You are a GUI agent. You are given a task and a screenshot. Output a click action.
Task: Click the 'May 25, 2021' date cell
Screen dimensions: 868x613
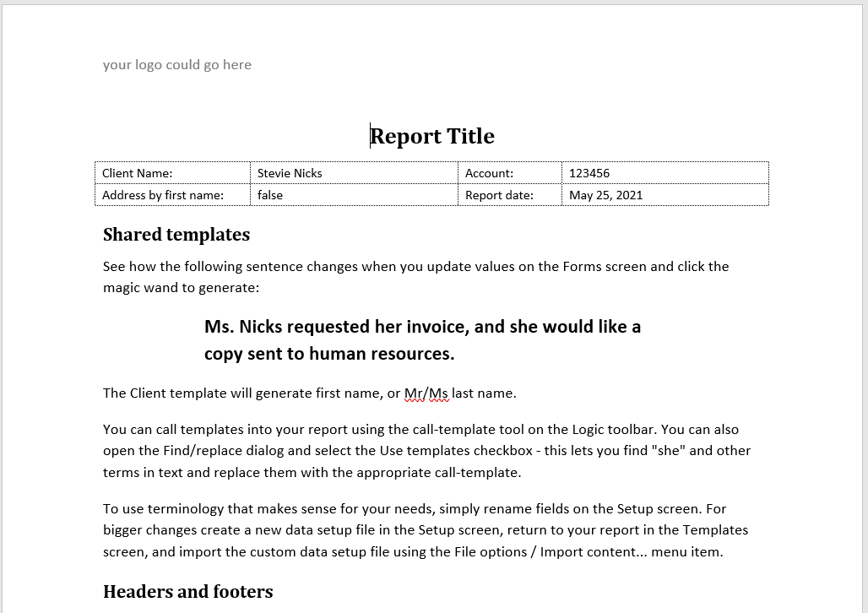coord(665,195)
